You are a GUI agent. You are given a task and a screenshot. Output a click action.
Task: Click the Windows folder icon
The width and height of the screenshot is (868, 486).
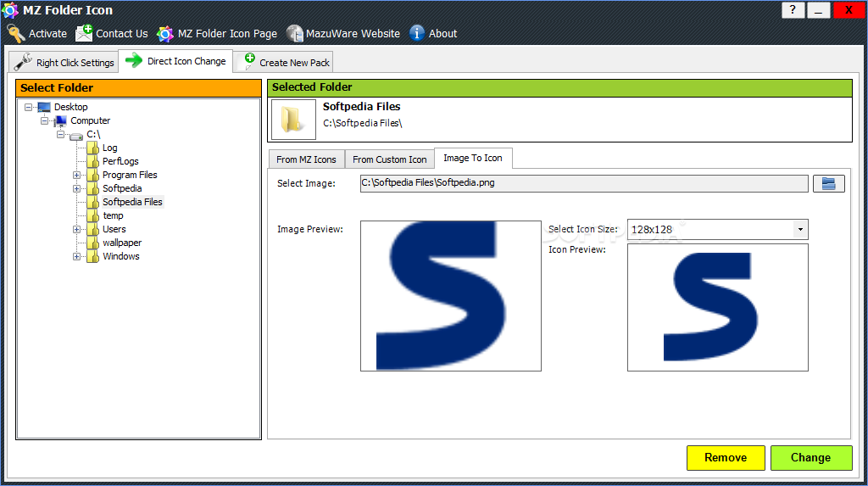(93, 256)
